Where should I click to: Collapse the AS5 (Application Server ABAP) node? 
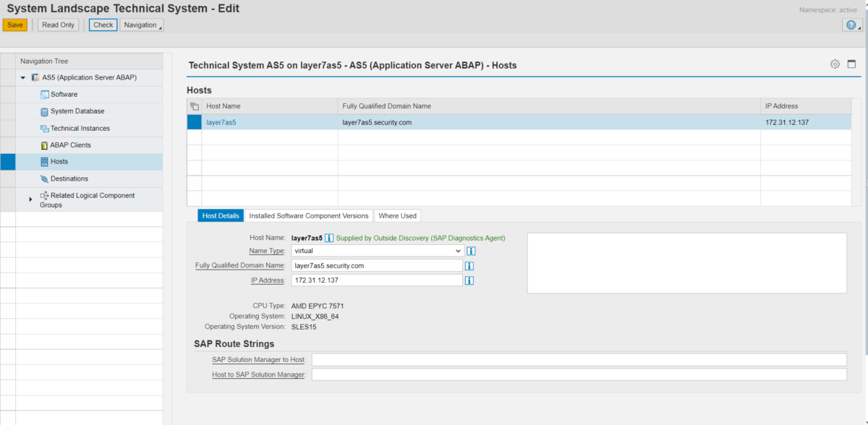tap(22, 77)
